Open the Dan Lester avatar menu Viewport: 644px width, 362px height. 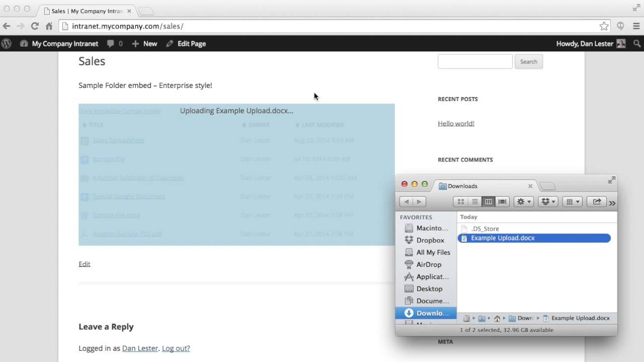point(621,44)
